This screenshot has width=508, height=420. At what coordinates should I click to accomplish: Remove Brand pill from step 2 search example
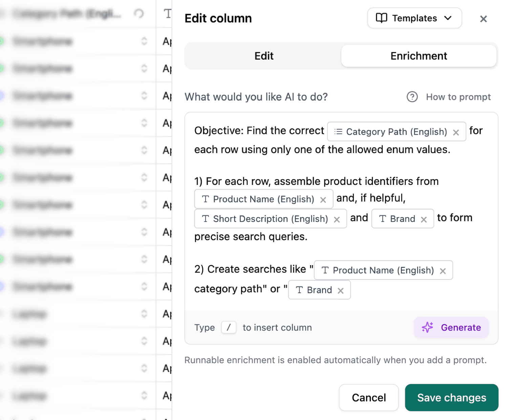[x=341, y=290]
